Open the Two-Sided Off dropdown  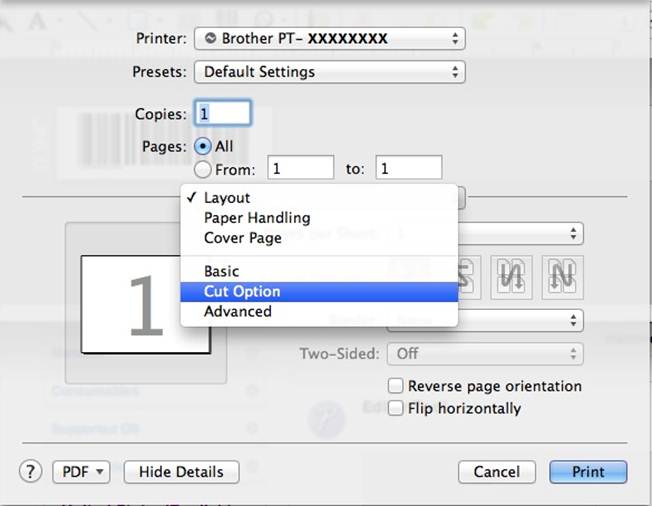tap(487, 353)
